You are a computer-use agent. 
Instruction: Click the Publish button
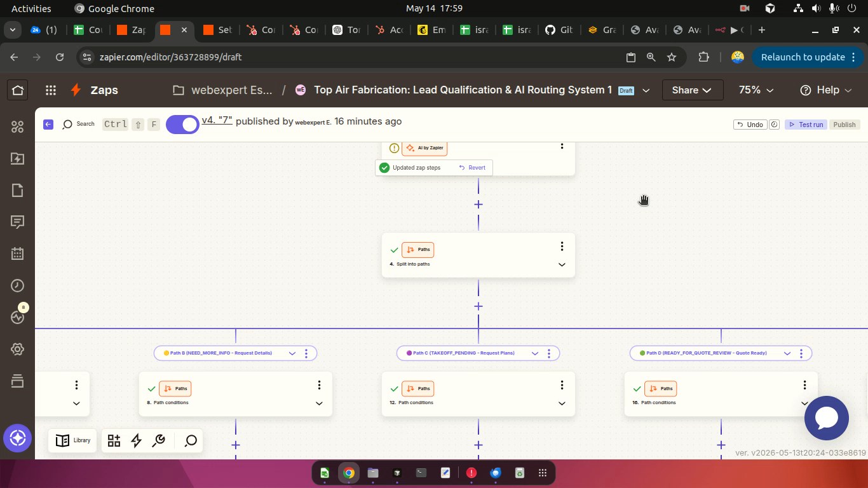point(844,125)
